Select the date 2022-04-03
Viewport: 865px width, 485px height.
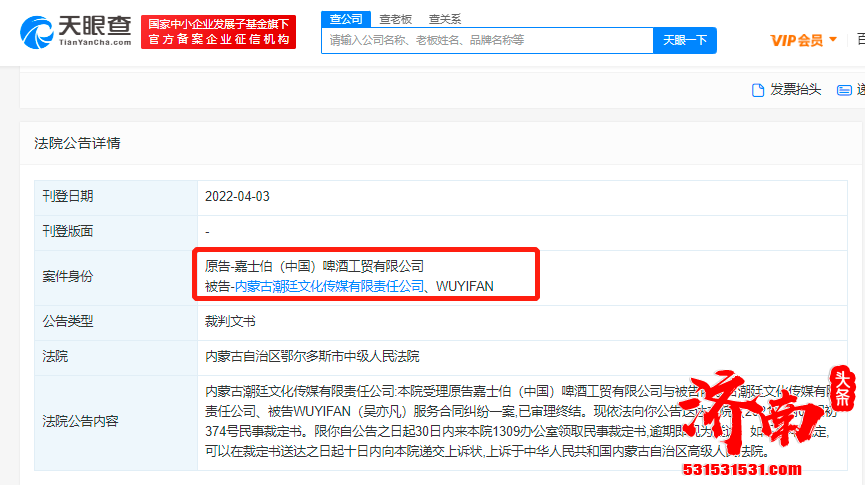click(x=237, y=196)
